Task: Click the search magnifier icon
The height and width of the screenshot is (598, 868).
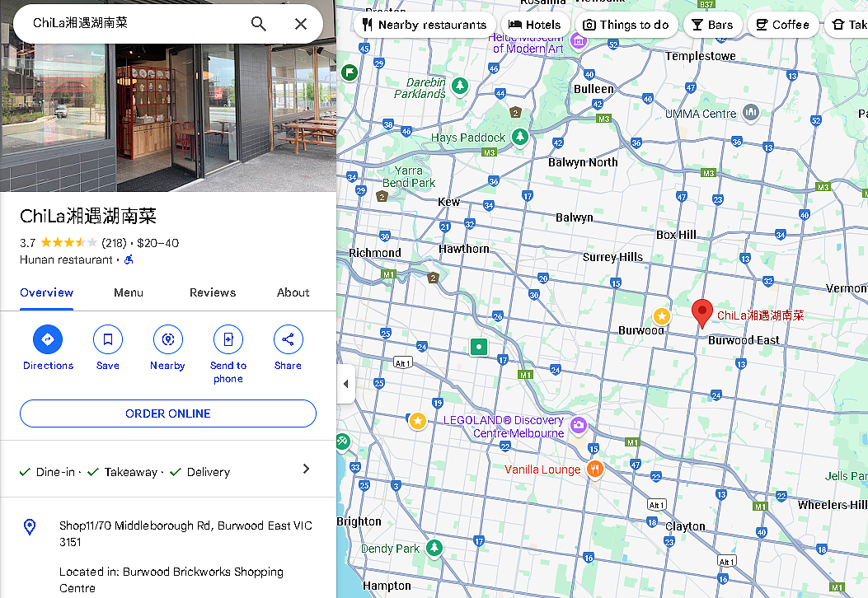Action: click(x=259, y=24)
